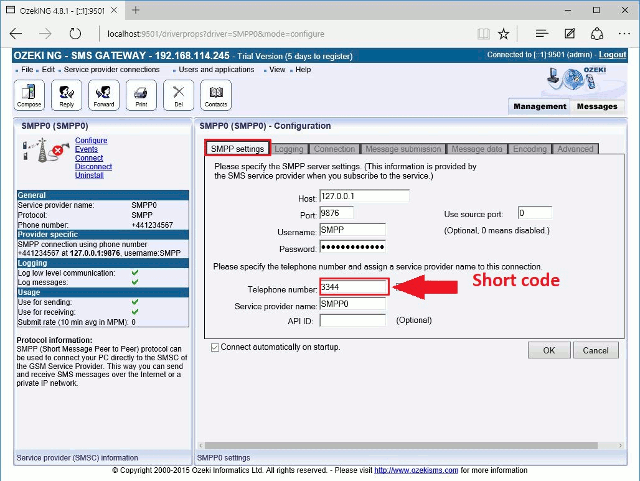
Task: Click the horizontal scrollbar in configuration panel
Action: 401,445
